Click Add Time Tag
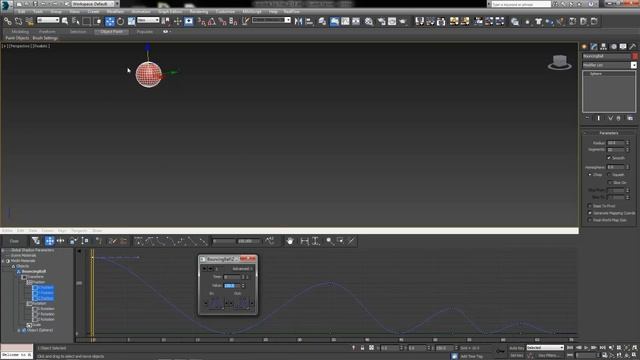This screenshot has height=360, width=640. tap(471, 356)
